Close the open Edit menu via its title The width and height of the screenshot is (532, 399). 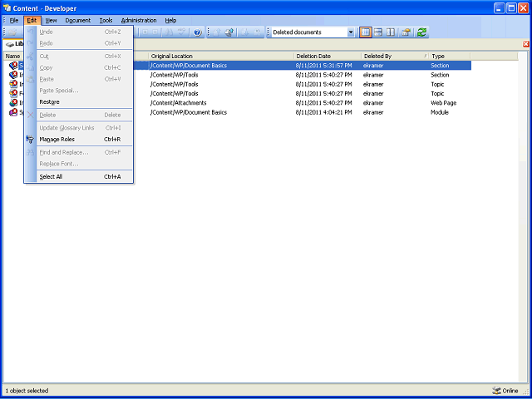point(32,20)
